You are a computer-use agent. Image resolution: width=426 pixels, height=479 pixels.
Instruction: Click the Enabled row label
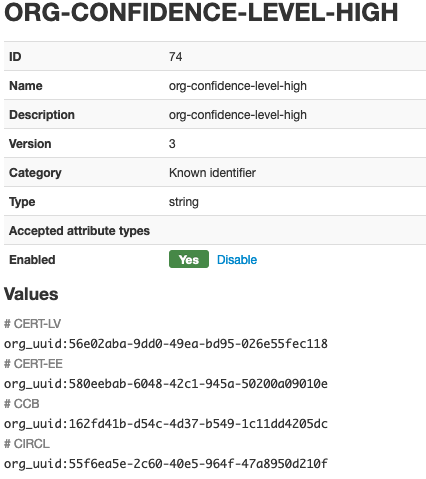pyautogui.click(x=32, y=260)
